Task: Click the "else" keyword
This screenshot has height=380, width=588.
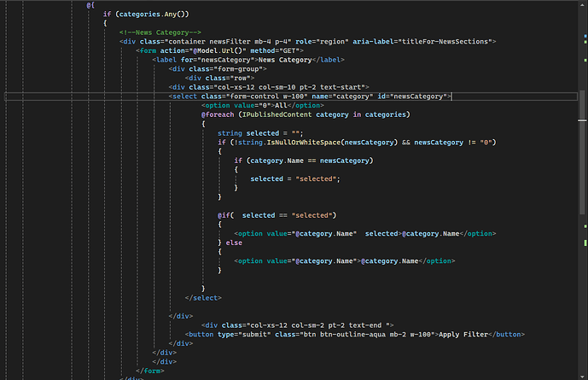Action: pyautogui.click(x=234, y=243)
